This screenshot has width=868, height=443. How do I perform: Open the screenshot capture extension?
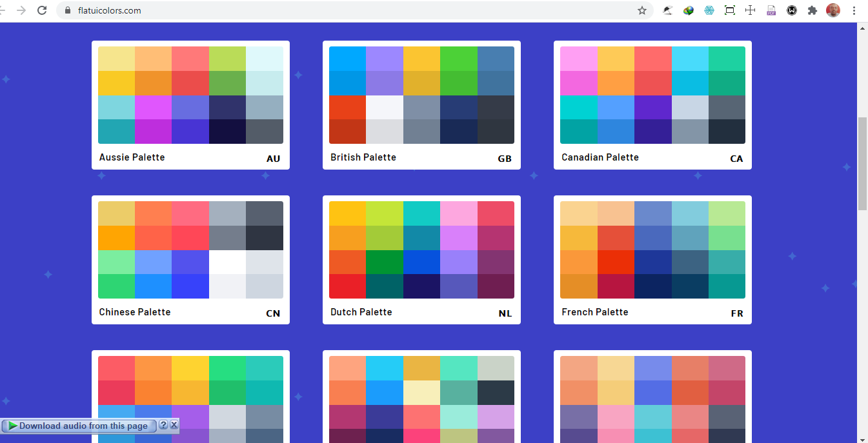click(x=730, y=10)
